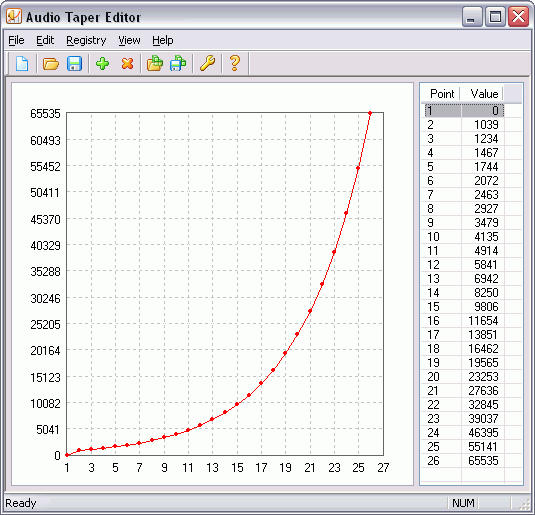
Task: Open settings with the wrench icon
Action: tap(207, 63)
